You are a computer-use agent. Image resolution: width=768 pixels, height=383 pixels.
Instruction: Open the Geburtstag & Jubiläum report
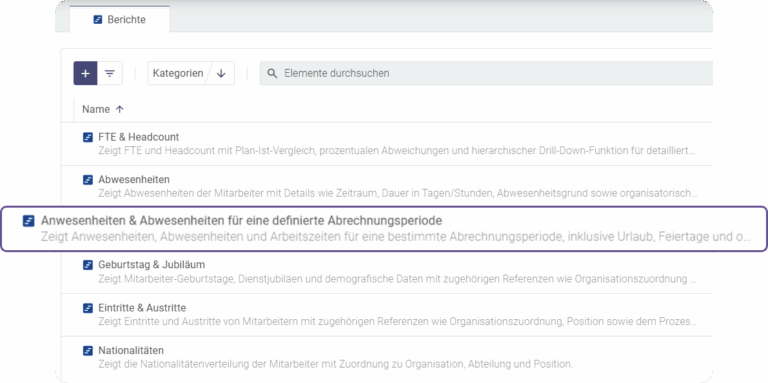coord(151,265)
